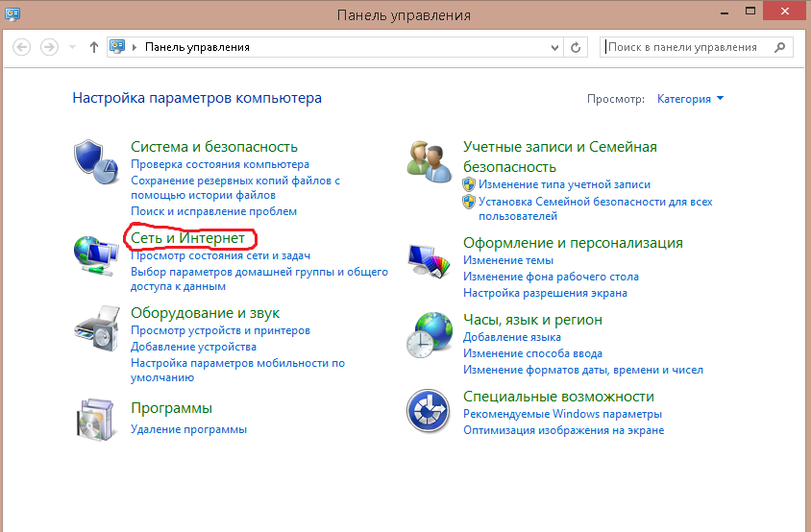Close the Панель управления window

pyautogui.click(x=785, y=11)
